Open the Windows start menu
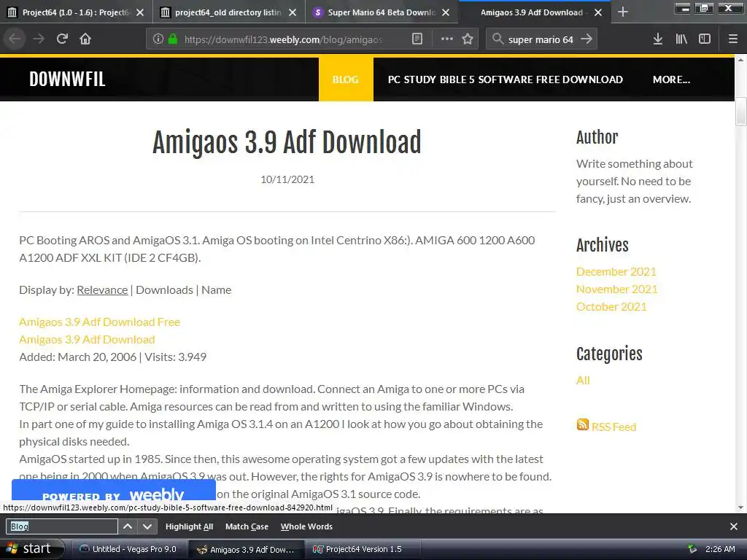Image resolution: width=747 pixels, height=560 pixels. pos(31,549)
